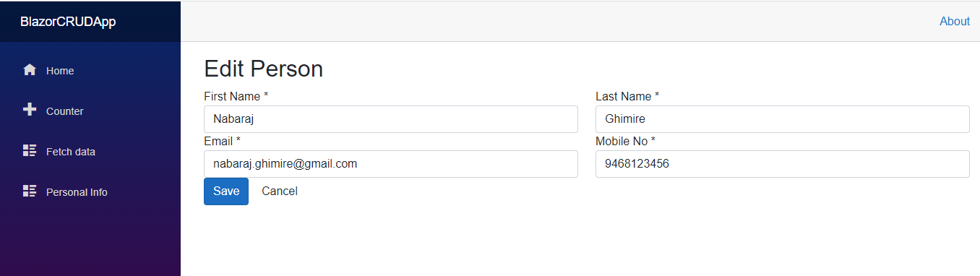Focus the Last Name field containing Ghimire
The height and width of the screenshot is (276, 980).
[x=782, y=119]
